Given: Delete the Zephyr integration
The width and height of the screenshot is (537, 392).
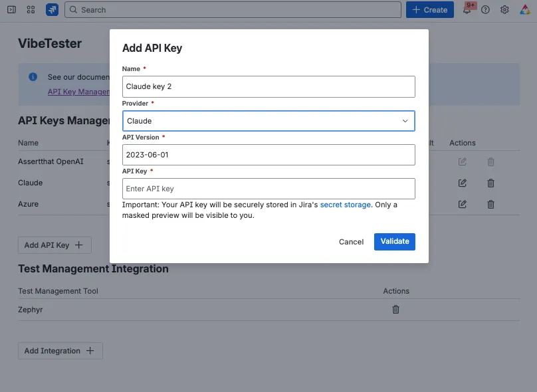Looking at the screenshot, I should tap(395, 310).
